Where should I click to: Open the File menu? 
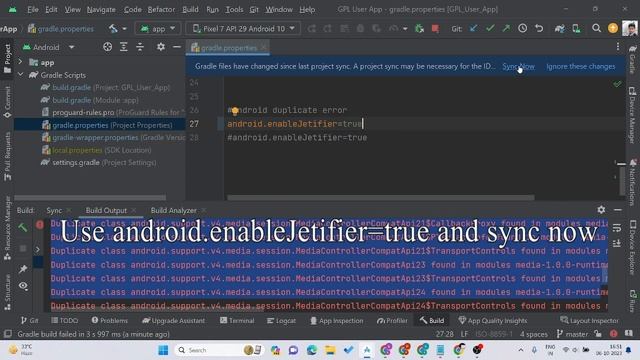click(33, 9)
